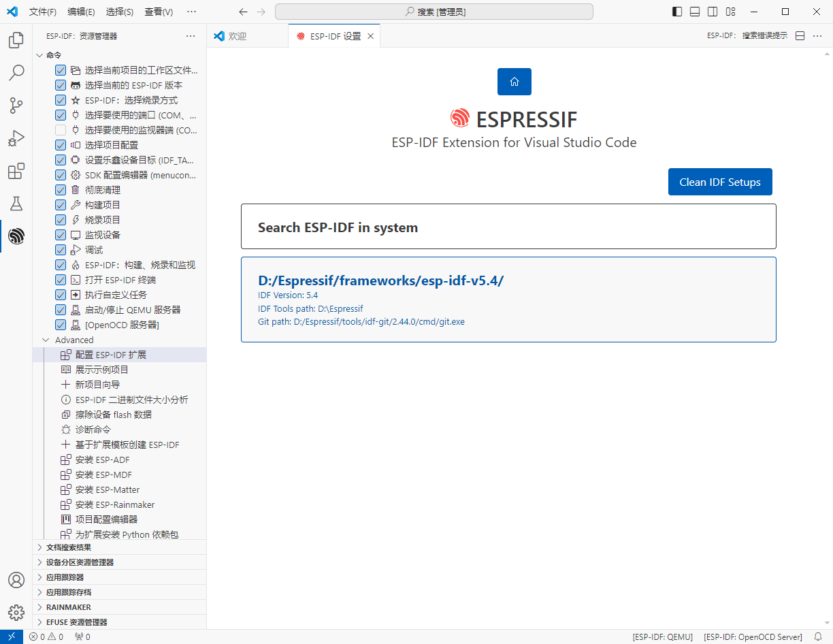Open notifications bell in status bar
Image resolution: width=833 pixels, height=644 pixels.
point(818,637)
